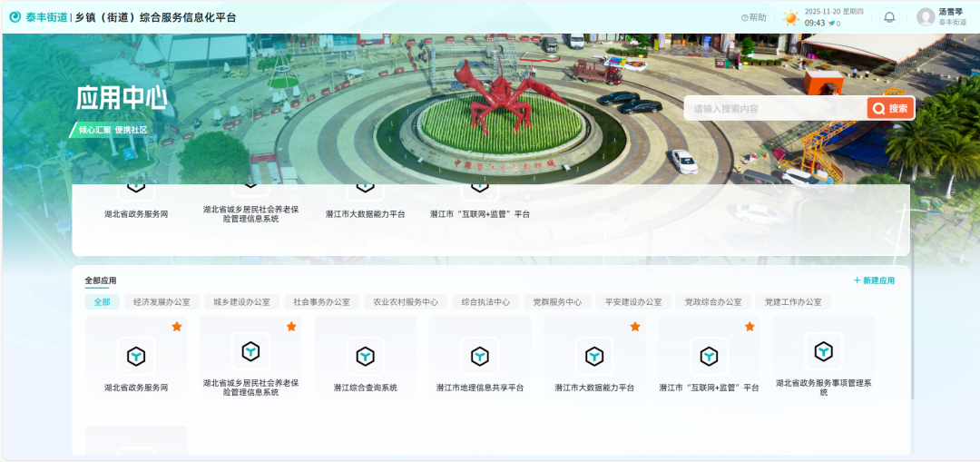
Task: Click the 泰丰街道 platform logo
Action: click(x=39, y=17)
